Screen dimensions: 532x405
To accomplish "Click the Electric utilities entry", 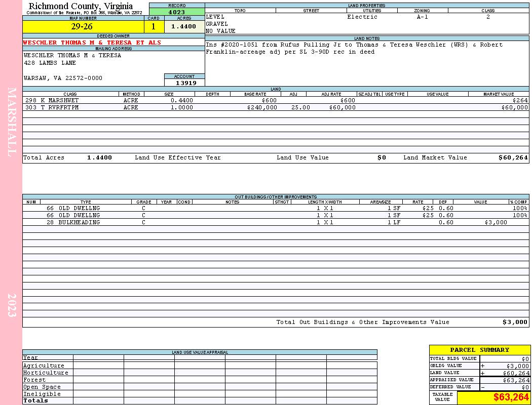I will pyautogui.click(x=362, y=17).
